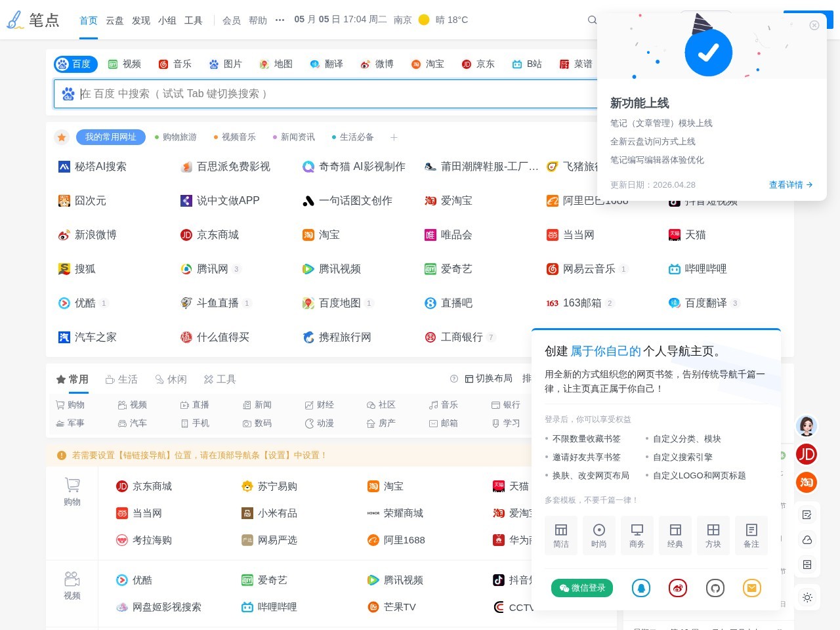The width and height of the screenshot is (840, 630).
Task: Open 小组 in top navigation
Action: coord(167,20)
